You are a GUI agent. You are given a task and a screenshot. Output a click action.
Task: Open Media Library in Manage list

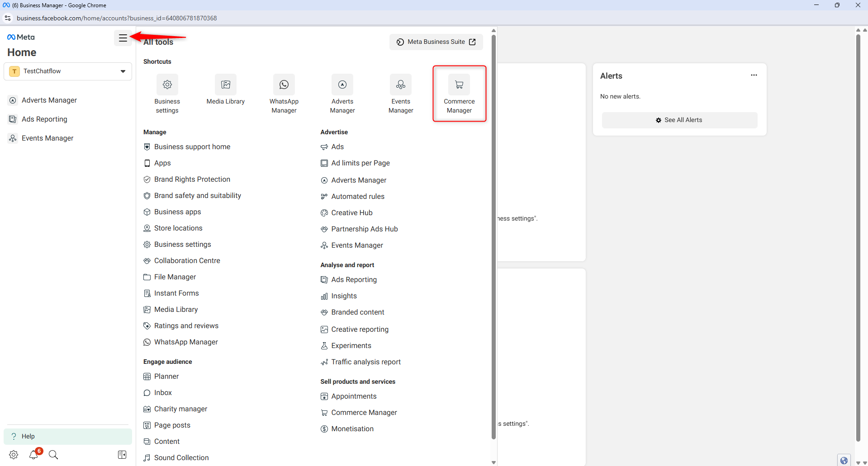pos(171,310)
